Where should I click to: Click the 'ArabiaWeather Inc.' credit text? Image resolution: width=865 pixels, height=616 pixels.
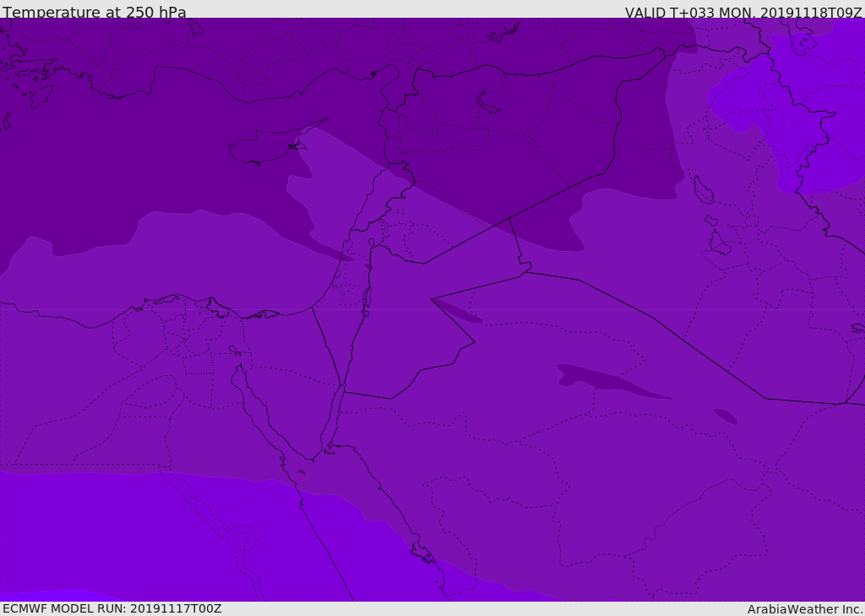pos(806,609)
